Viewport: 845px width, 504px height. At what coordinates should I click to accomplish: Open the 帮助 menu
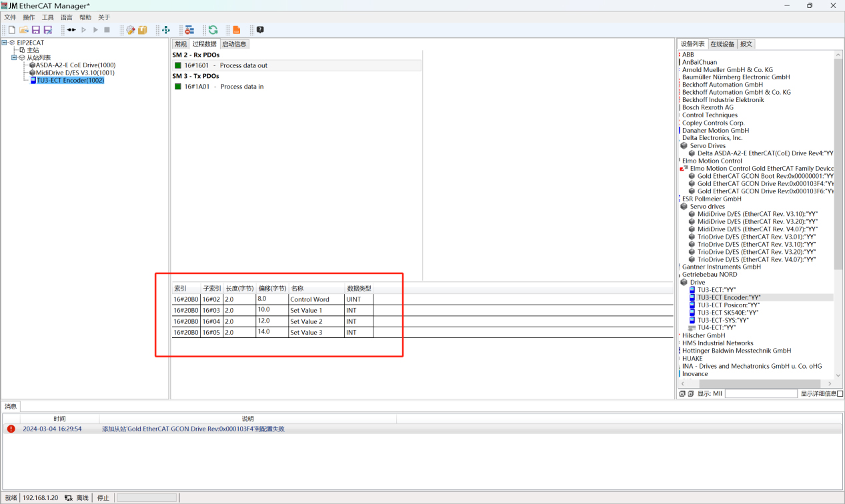(85, 17)
